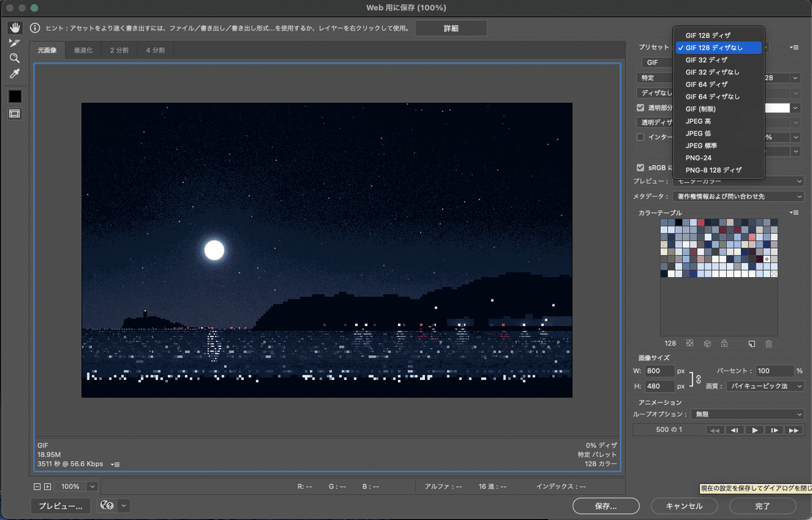This screenshot has height=520, width=812.
Task: Open the browser selection dropdown arrow
Action: click(123, 505)
